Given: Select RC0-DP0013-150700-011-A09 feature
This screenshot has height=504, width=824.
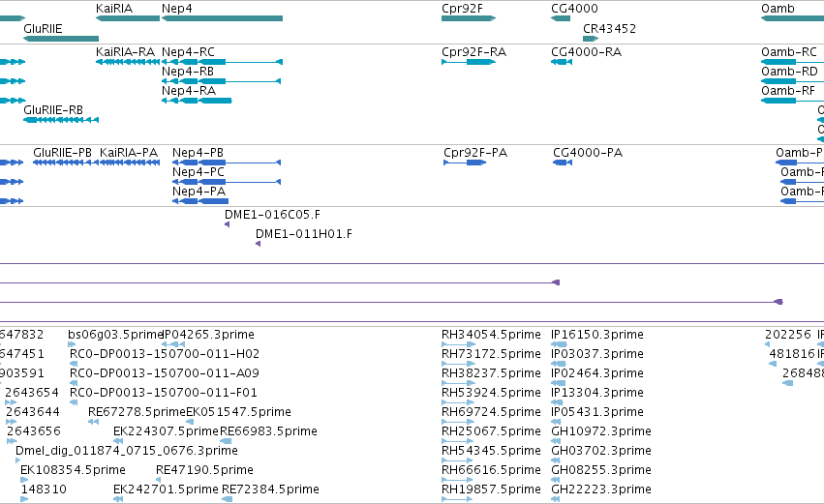Looking at the screenshot, I should click(x=74, y=383).
